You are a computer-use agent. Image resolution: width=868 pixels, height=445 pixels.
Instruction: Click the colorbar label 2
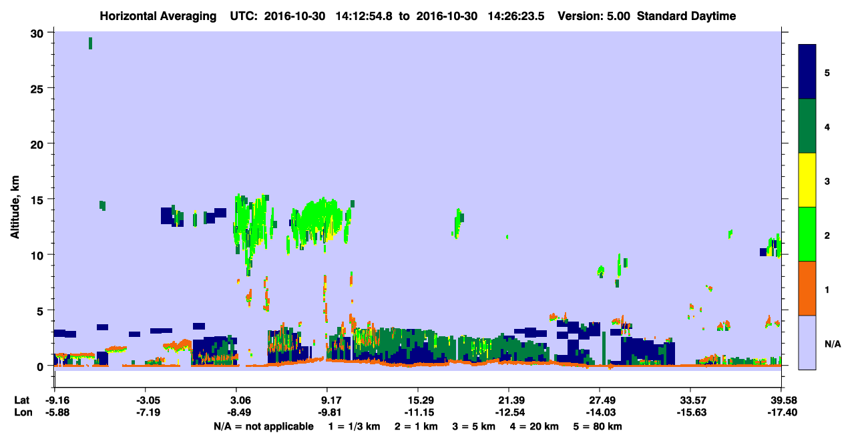(827, 236)
